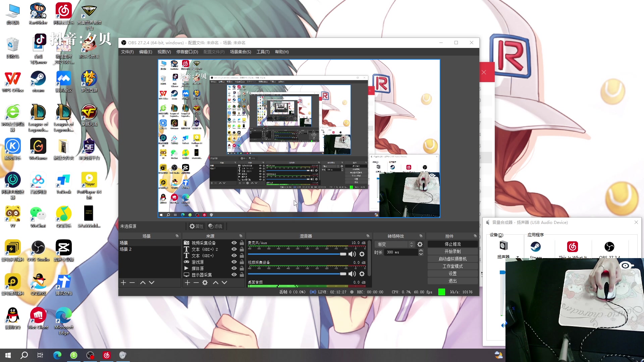Toggle lock on 游戏源 source
Screen dimensions: 644x362
[x=242, y=262]
